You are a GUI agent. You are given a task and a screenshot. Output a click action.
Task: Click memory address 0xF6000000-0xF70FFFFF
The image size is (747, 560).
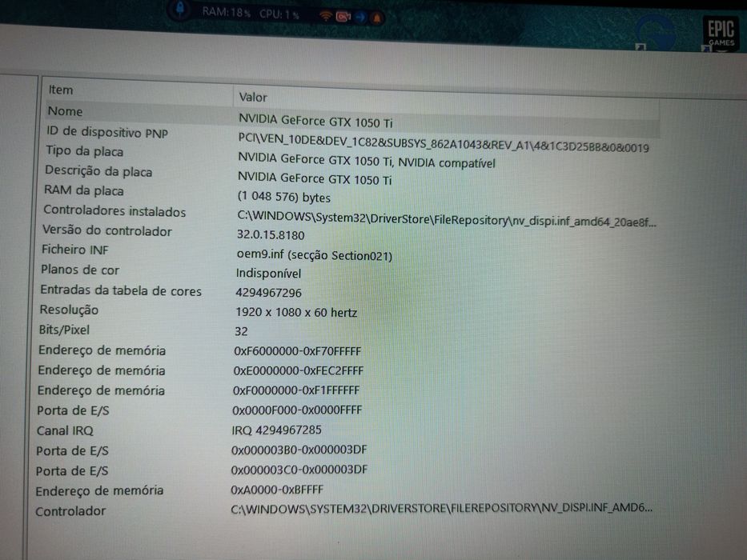click(x=297, y=351)
